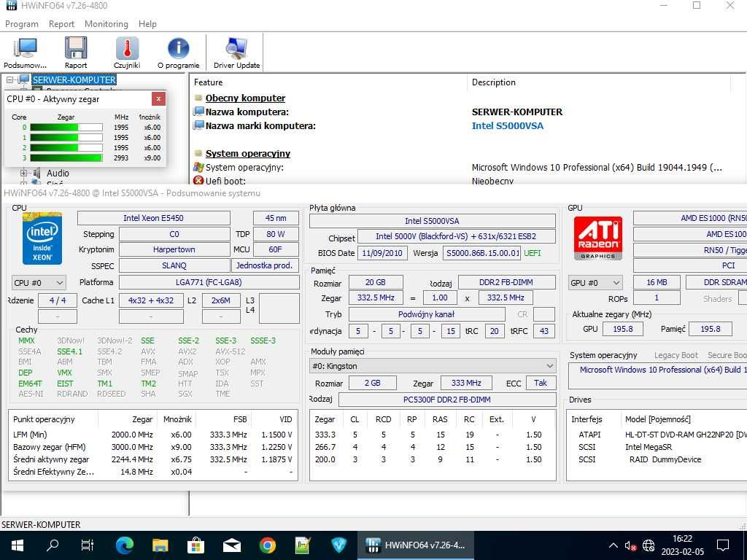This screenshot has width=747, height=560.
Task: Click the Jednostka prod. field
Action: point(265,265)
